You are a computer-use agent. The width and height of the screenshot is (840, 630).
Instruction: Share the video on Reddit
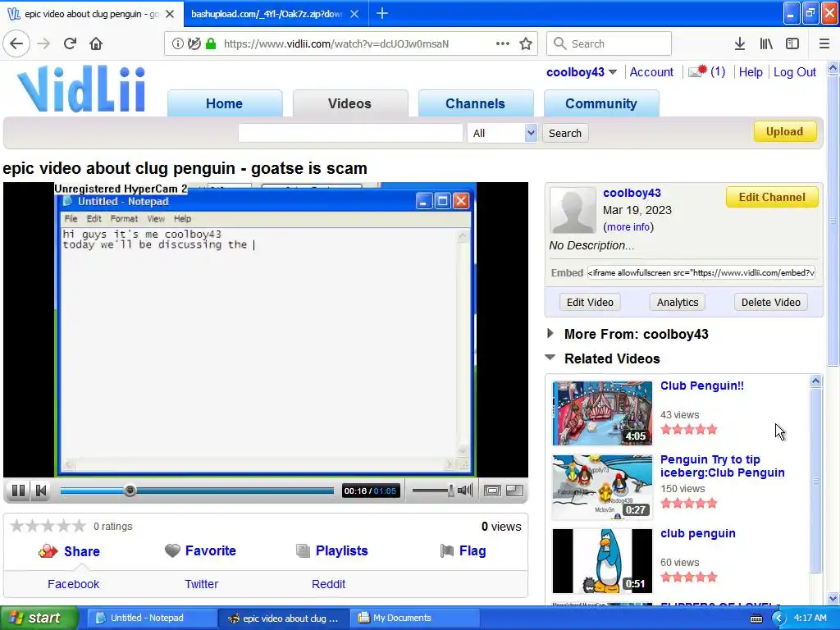pos(328,584)
